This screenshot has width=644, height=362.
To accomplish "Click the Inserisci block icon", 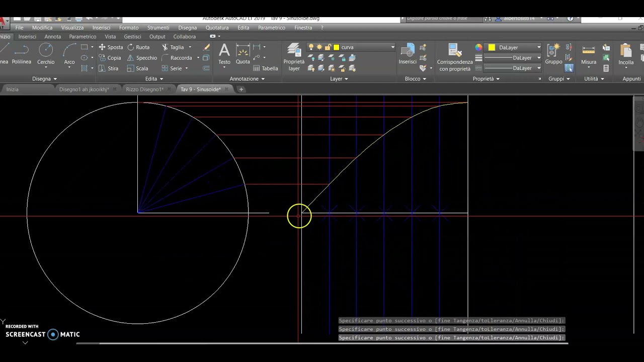I will pos(408,54).
